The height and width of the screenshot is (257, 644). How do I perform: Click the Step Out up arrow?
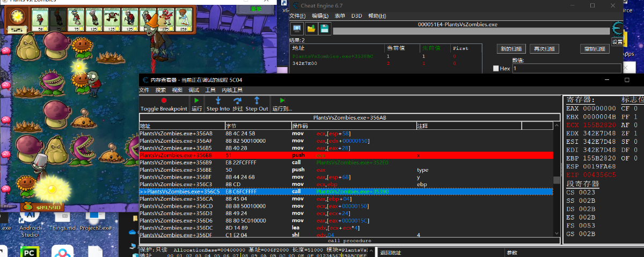pos(257,100)
